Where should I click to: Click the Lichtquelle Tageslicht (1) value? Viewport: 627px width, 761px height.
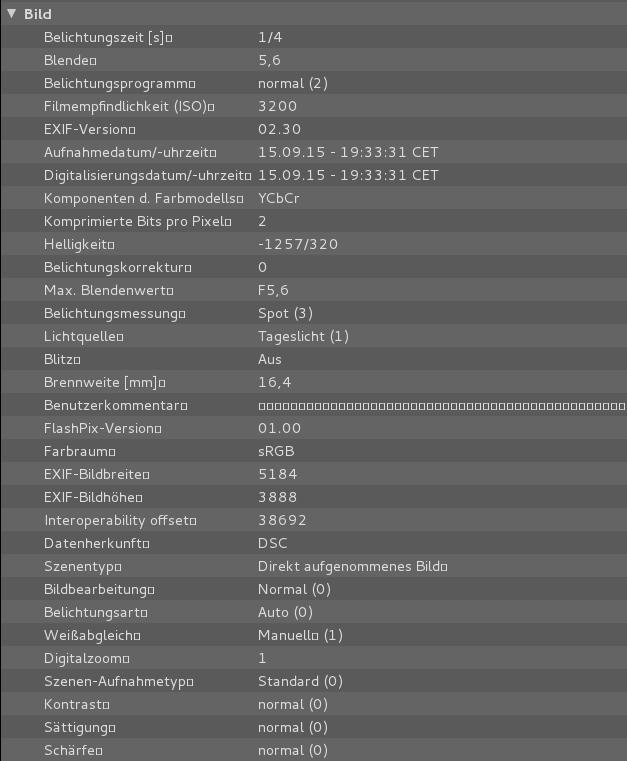point(303,337)
